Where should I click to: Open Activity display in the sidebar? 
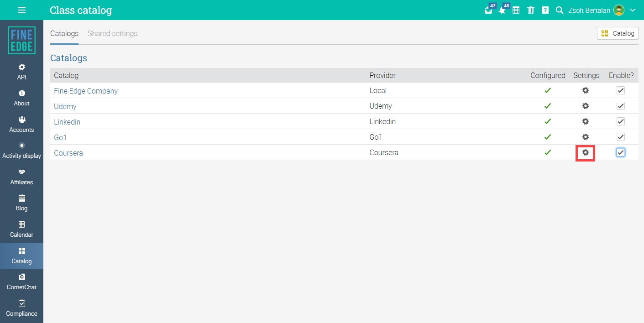tap(21, 151)
